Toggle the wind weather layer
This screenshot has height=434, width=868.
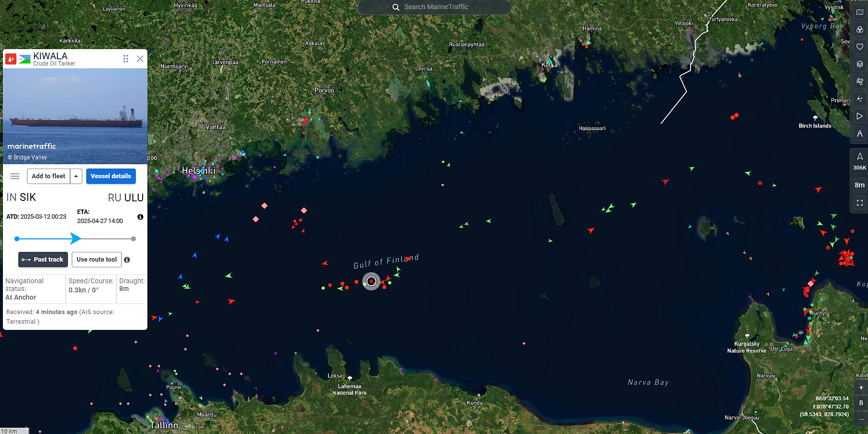[x=860, y=81]
